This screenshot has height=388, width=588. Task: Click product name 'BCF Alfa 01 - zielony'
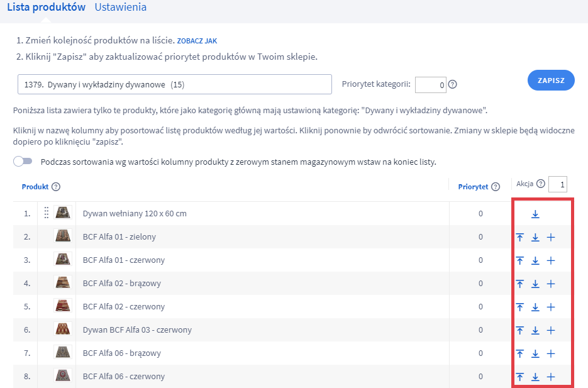tap(119, 237)
